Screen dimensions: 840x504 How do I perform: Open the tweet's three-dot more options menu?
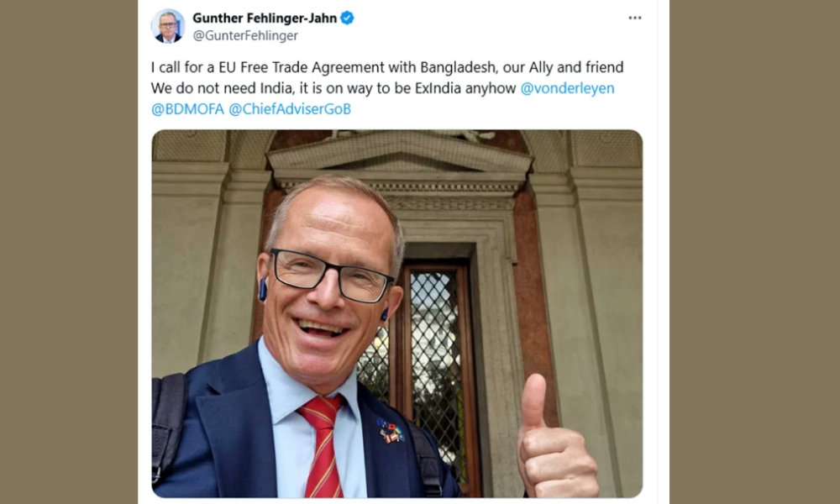click(x=635, y=18)
